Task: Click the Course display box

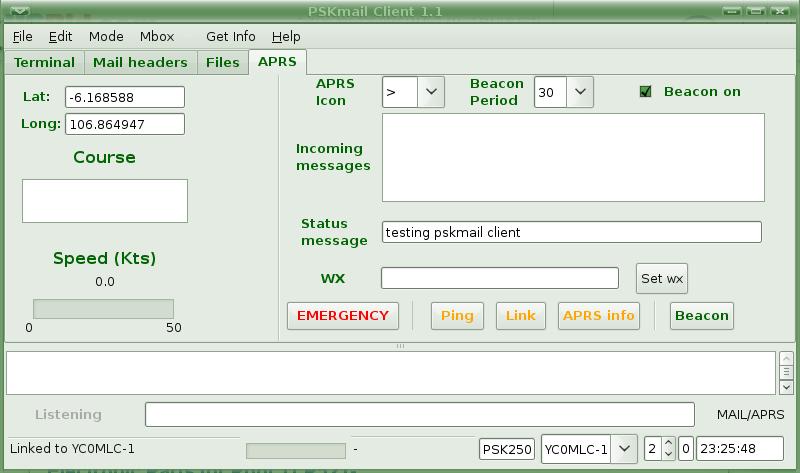Action: tap(105, 201)
